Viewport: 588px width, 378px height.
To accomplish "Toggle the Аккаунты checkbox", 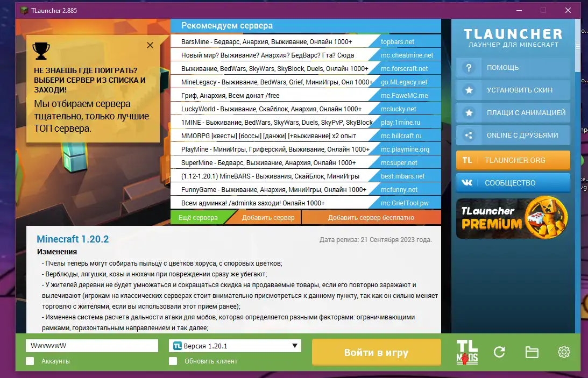I will click(x=30, y=361).
